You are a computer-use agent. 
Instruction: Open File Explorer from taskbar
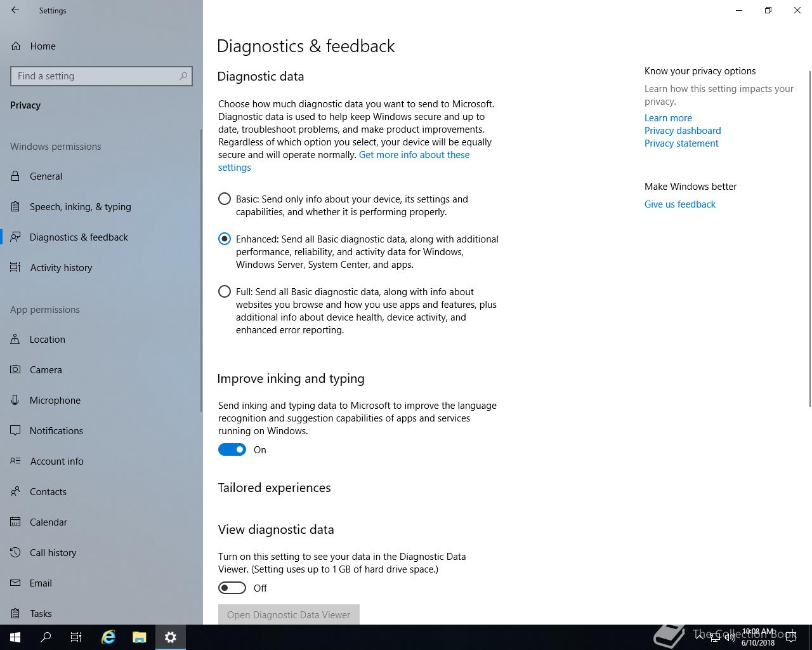pos(140,637)
